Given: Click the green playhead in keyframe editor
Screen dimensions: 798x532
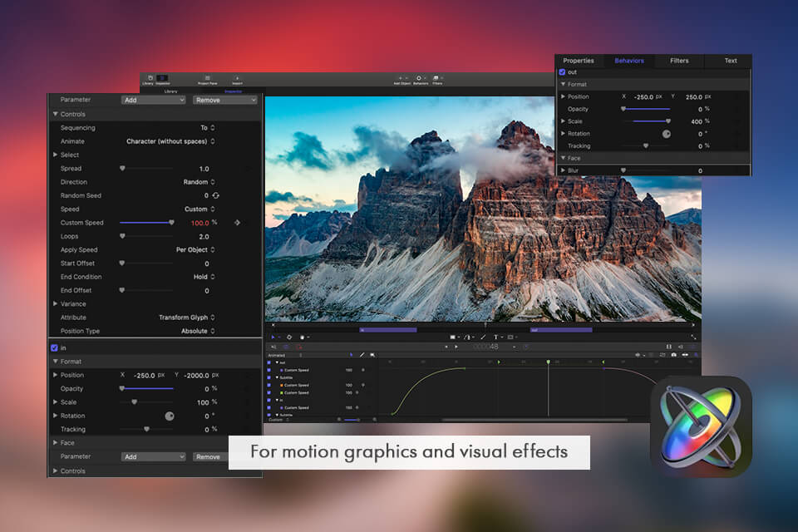Looking at the screenshot, I should click(548, 362).
